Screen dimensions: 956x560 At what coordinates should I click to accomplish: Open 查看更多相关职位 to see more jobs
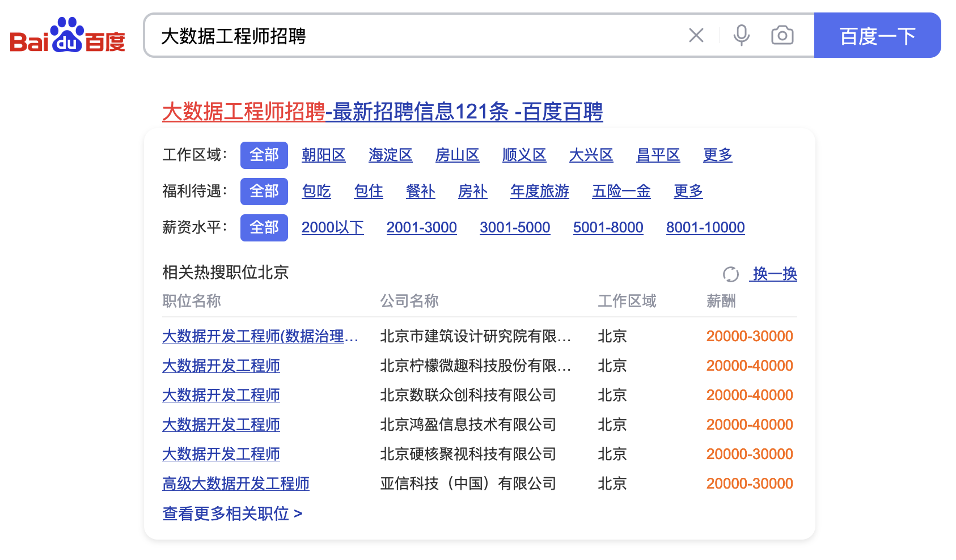(232, 514)
